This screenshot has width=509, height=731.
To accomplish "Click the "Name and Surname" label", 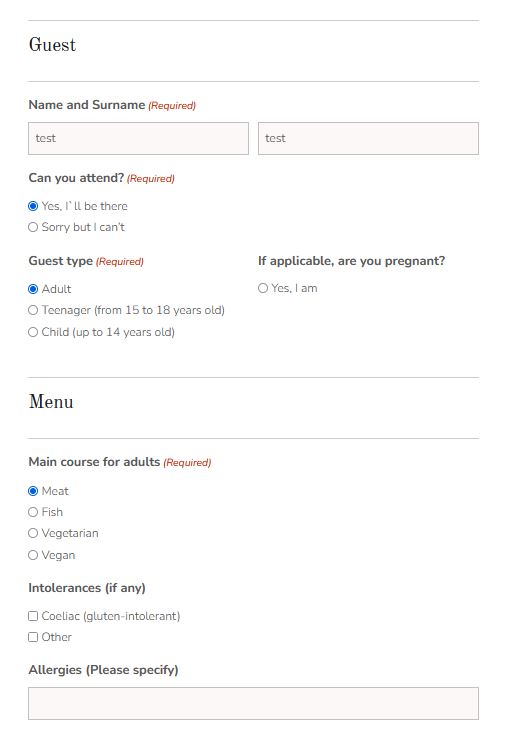I will [87, 105].
